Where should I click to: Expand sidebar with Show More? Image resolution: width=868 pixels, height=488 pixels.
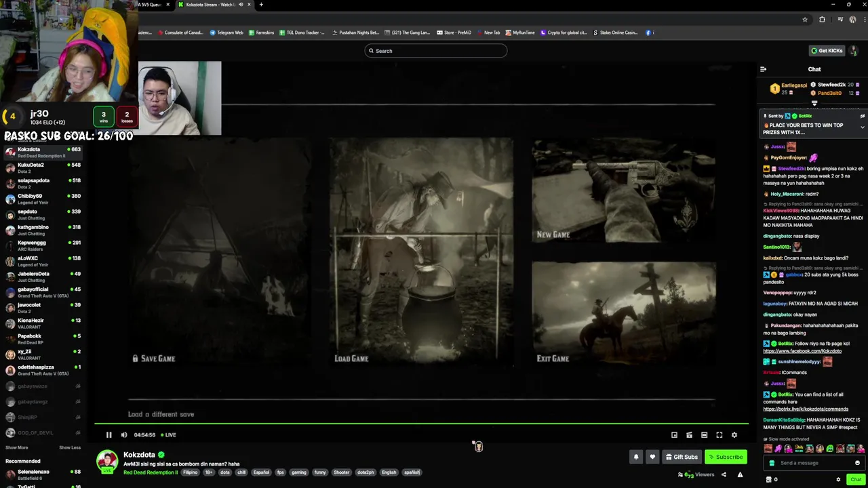pos(17,447)
